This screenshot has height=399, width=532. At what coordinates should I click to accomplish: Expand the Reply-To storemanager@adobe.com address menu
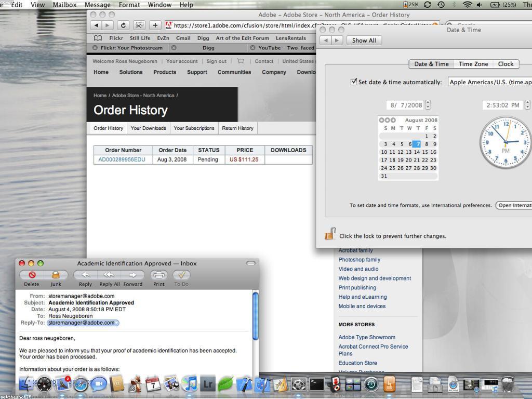pos(83,323)
